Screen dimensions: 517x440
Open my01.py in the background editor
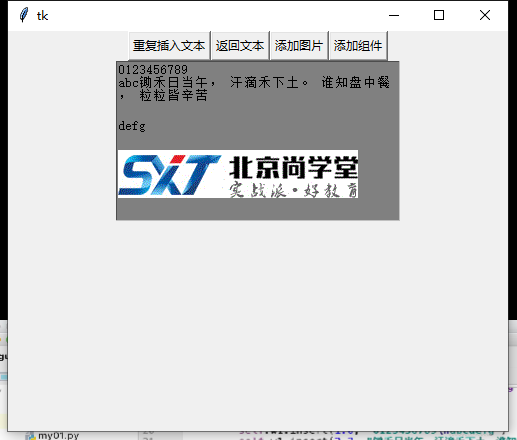(x=58, y=436)
